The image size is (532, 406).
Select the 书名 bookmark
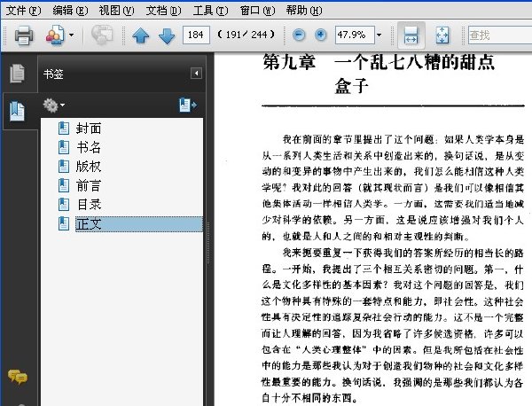click(89, 147)
